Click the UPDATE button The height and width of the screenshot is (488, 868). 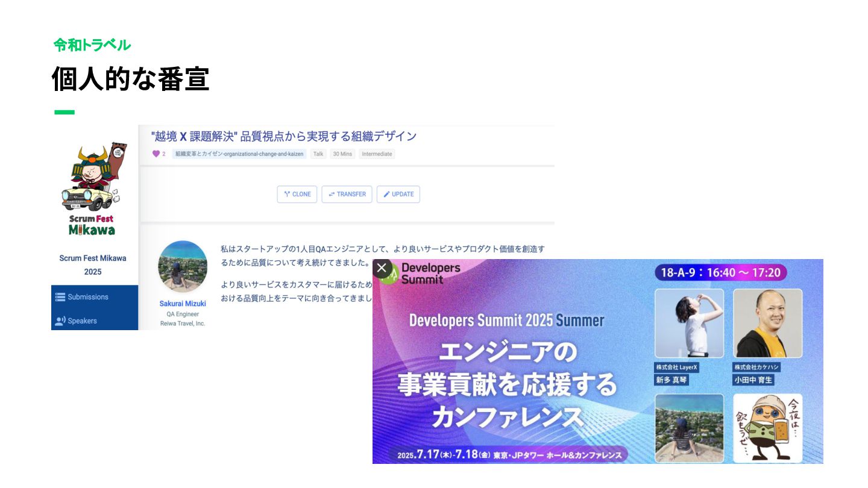(x=398, y=194)
